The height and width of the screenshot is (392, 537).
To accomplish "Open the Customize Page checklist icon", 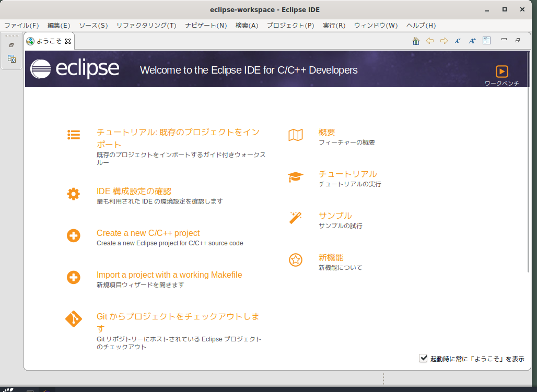I will [x=487, y=41].
